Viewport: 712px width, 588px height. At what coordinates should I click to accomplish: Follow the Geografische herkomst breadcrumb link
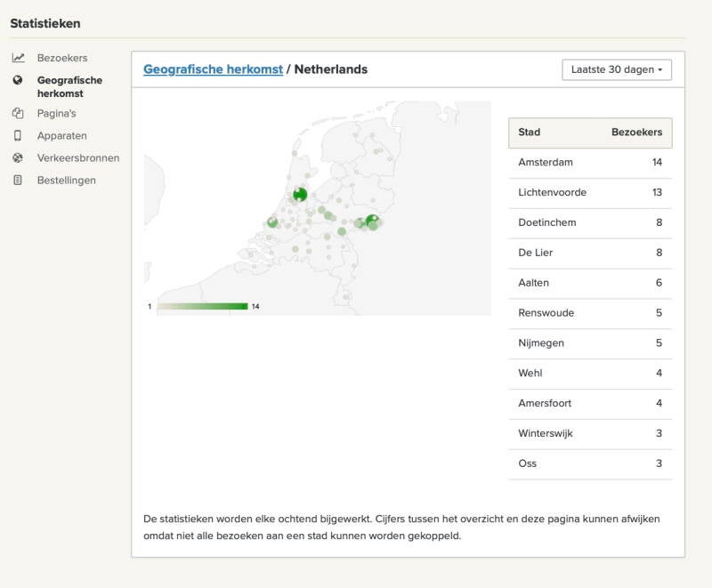click(x=213, y=69)
